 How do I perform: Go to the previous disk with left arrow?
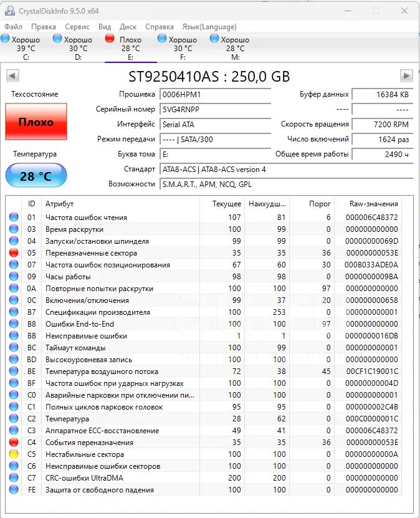(12, 75)
